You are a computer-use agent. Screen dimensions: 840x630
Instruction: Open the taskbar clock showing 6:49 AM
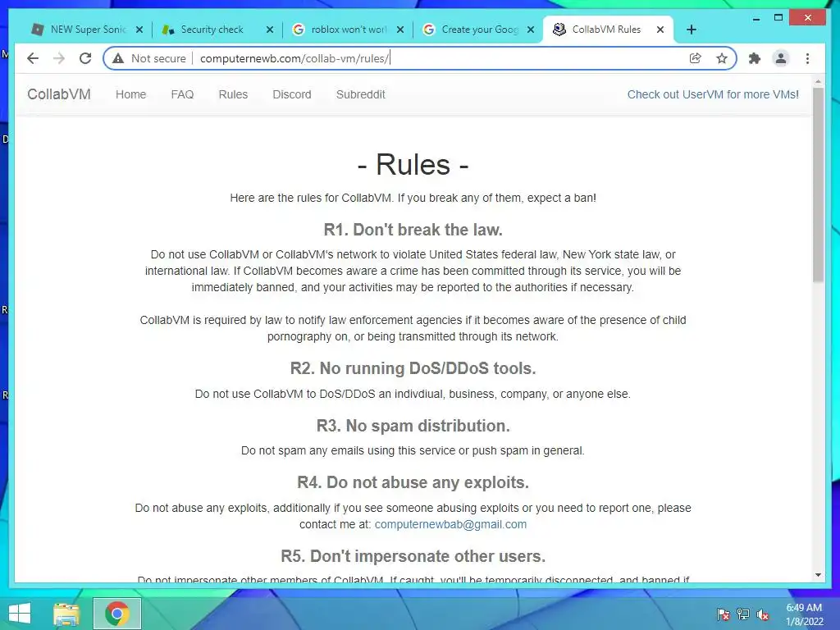tap(804, 614)
